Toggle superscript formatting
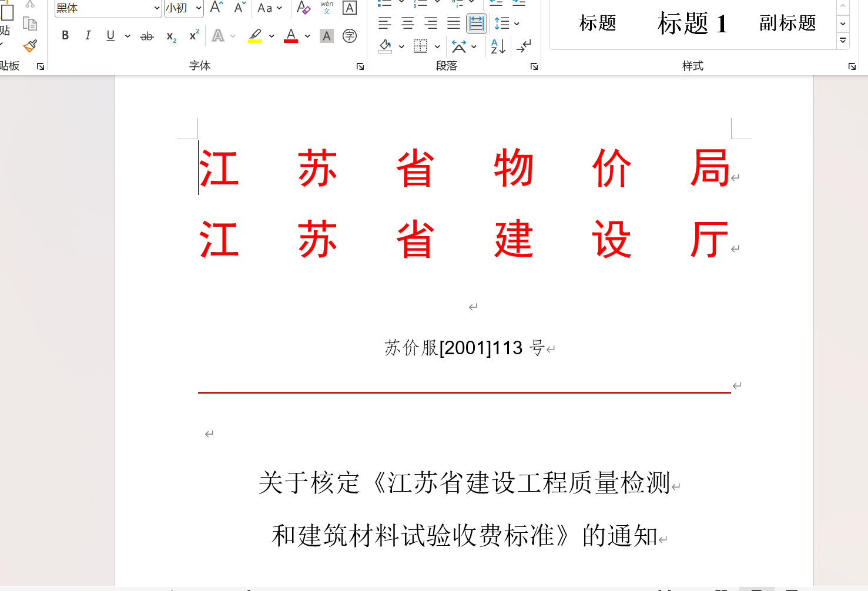 pos(194,35)
